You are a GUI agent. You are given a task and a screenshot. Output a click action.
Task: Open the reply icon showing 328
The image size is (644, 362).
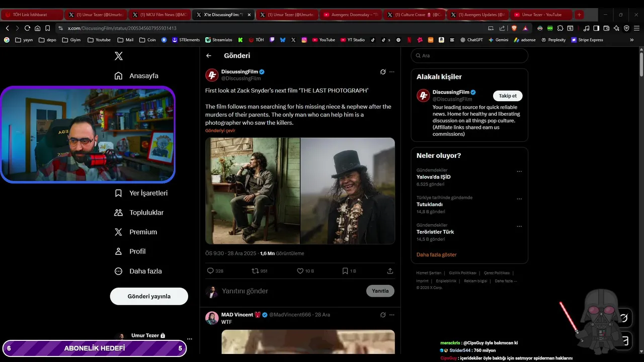click(x=215, y=270)
